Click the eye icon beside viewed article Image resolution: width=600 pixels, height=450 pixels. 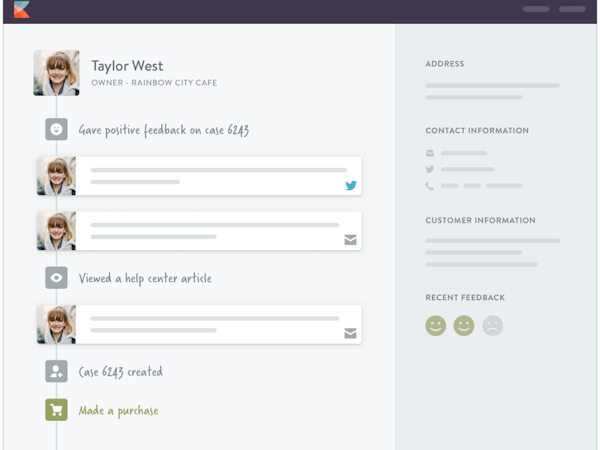pos(56,278)
